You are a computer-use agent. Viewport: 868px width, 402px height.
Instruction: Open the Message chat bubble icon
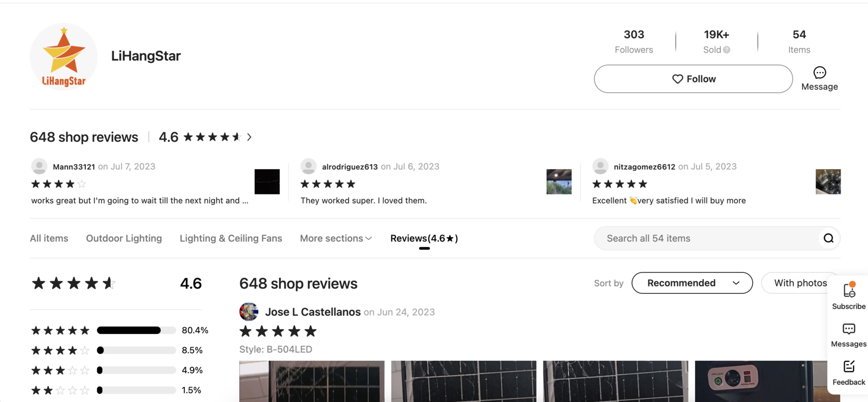(819, 73)
